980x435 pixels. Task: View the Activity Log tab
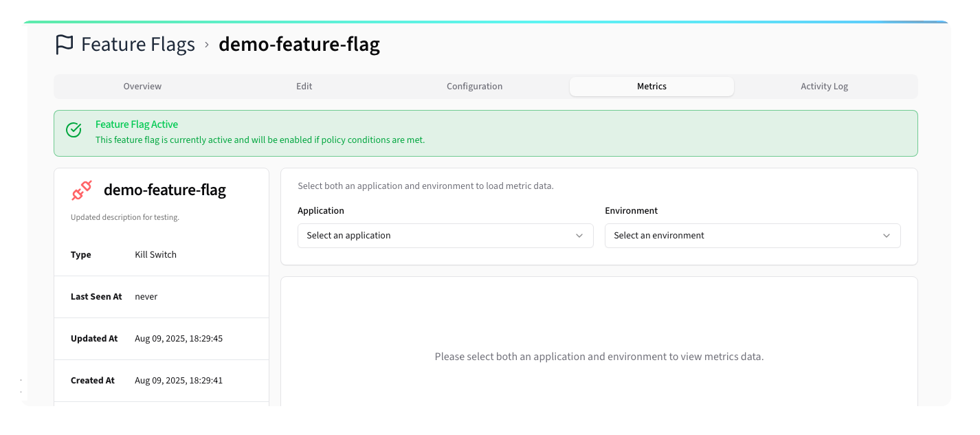point(824,86)
